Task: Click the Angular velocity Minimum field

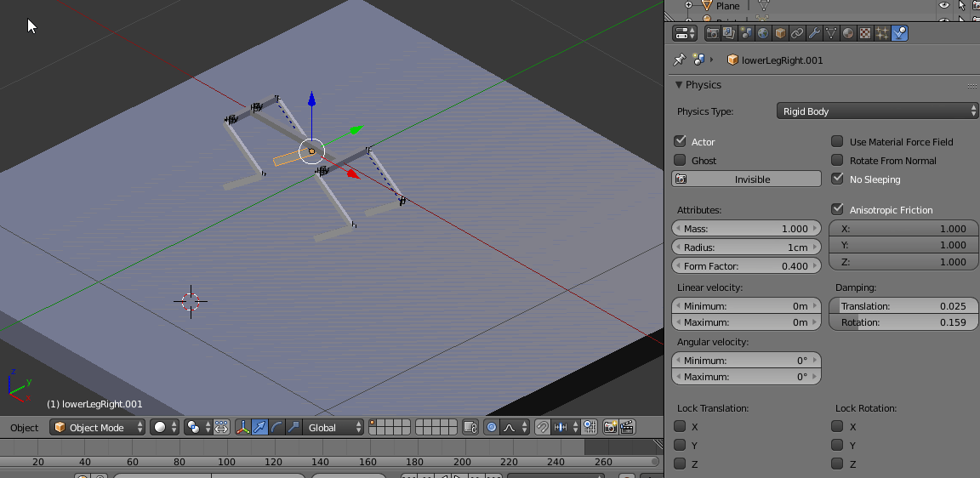Action: [x=746, y=361]
